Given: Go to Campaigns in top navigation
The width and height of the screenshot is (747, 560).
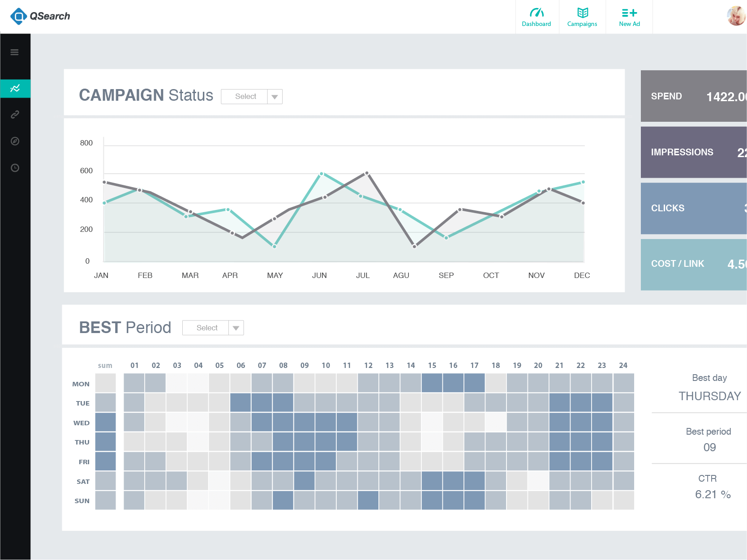Looking at the screenshot, I should [x=582, y=17].
